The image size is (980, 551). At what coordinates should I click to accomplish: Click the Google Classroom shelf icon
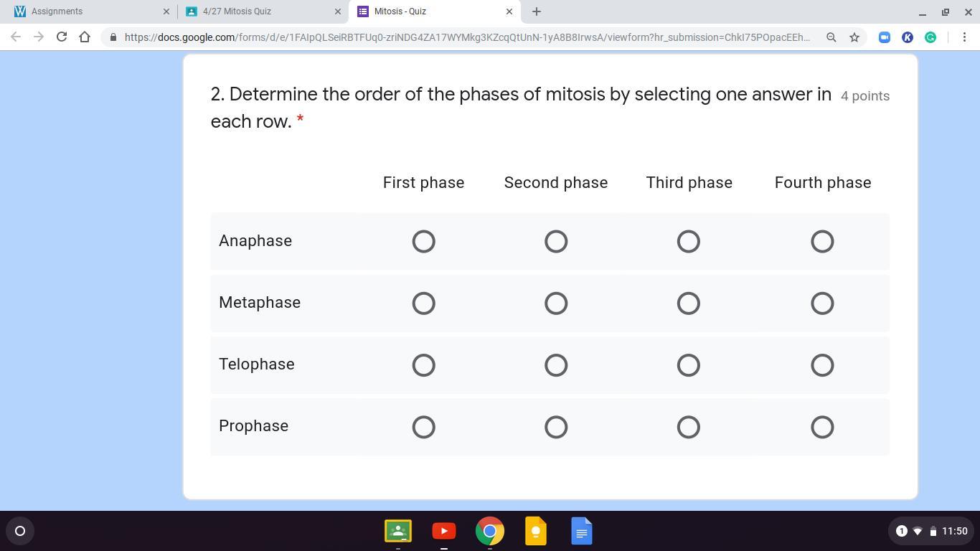point(398,531)
